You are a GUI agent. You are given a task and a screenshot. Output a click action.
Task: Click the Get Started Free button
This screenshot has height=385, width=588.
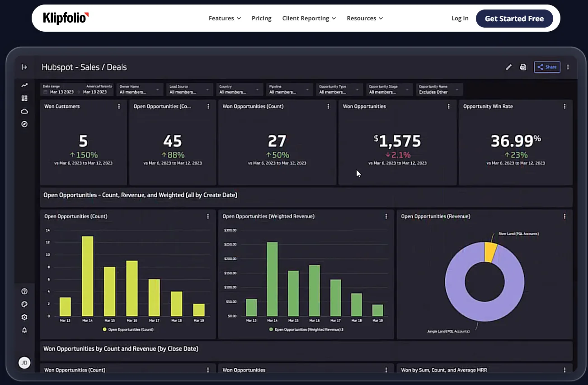514,19
